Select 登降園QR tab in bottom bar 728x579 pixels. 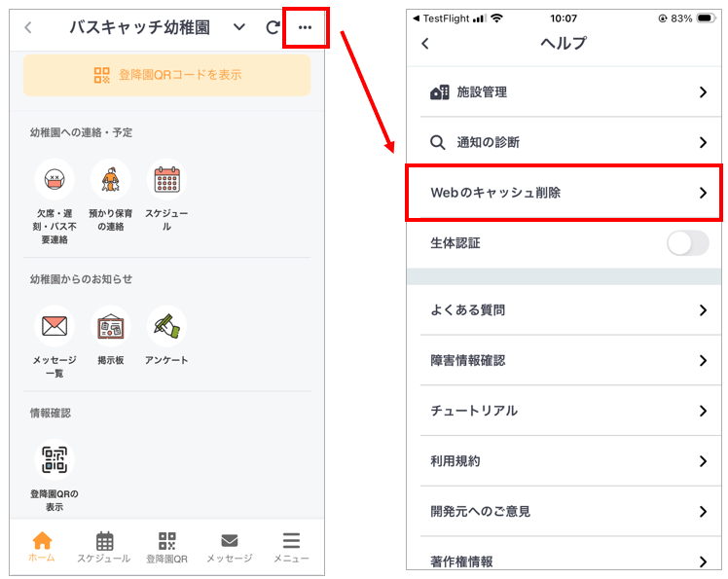[x=166, y=548]
